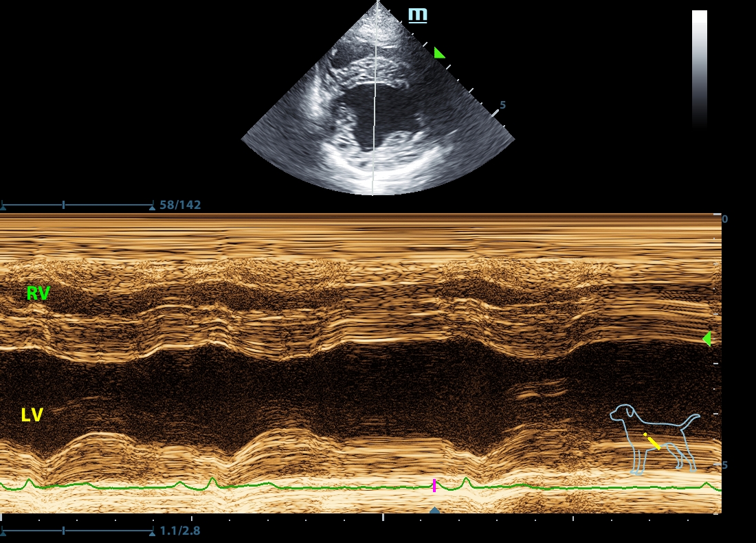Select the yellow LV annotation label

[32, 414]
